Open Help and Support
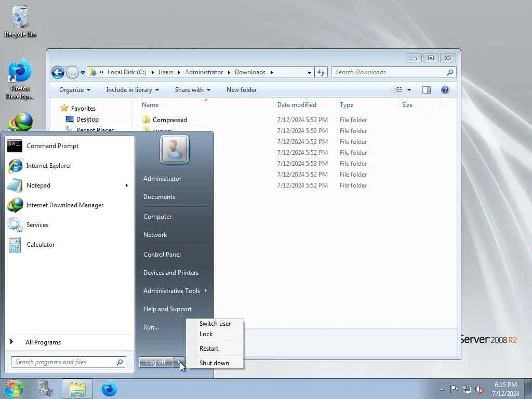This screenshot has width=532, height=399. (168, 309)
